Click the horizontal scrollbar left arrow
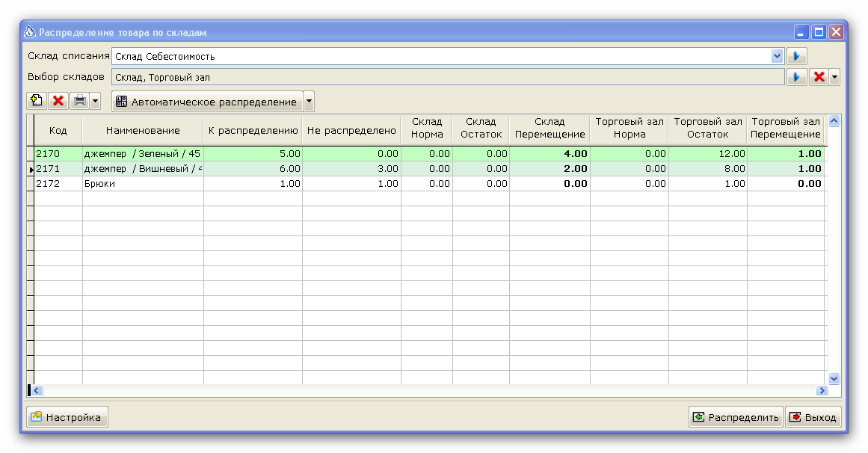Screen dimensions: 868x453 [x=37, y=390]
